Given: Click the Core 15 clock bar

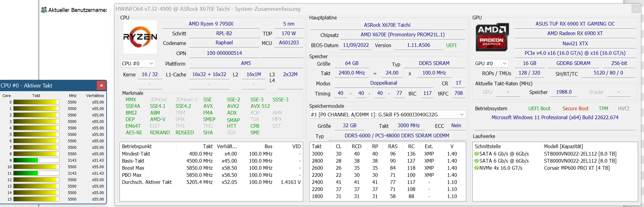Looking at the screenshot, I should 36,199.
